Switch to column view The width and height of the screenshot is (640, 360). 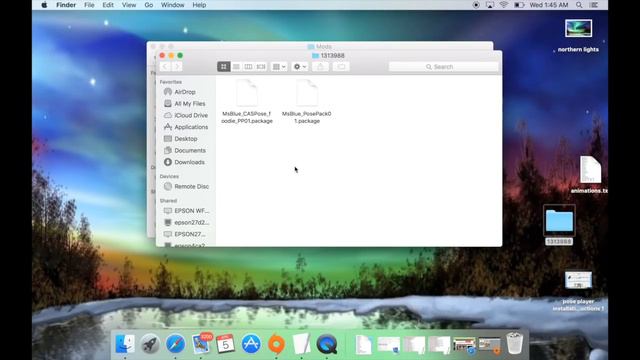[248, 67]
